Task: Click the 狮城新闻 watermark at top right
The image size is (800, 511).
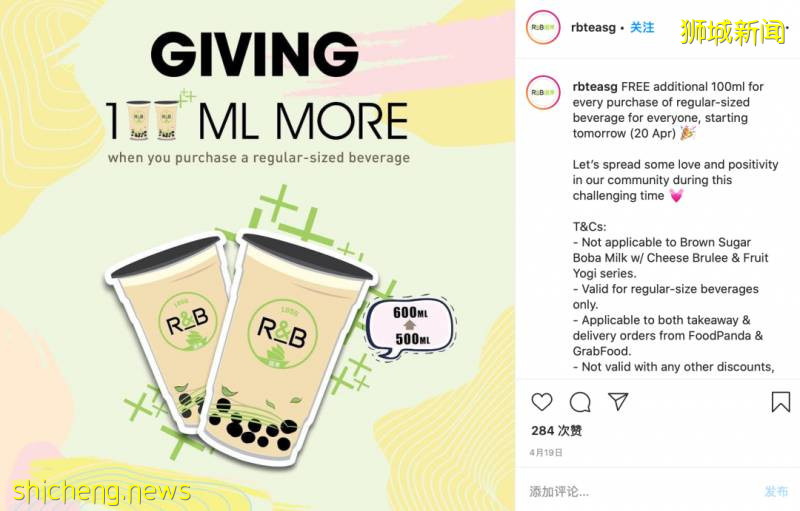Action: (732, 32)
